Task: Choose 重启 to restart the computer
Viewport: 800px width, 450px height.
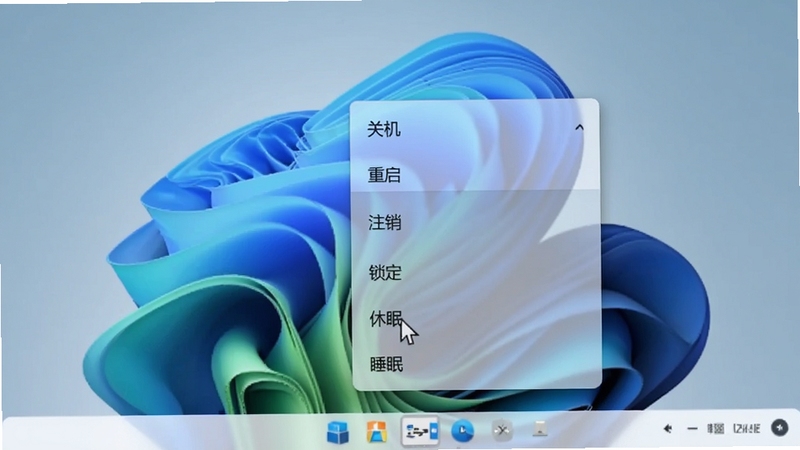Action: coord(384,175)
